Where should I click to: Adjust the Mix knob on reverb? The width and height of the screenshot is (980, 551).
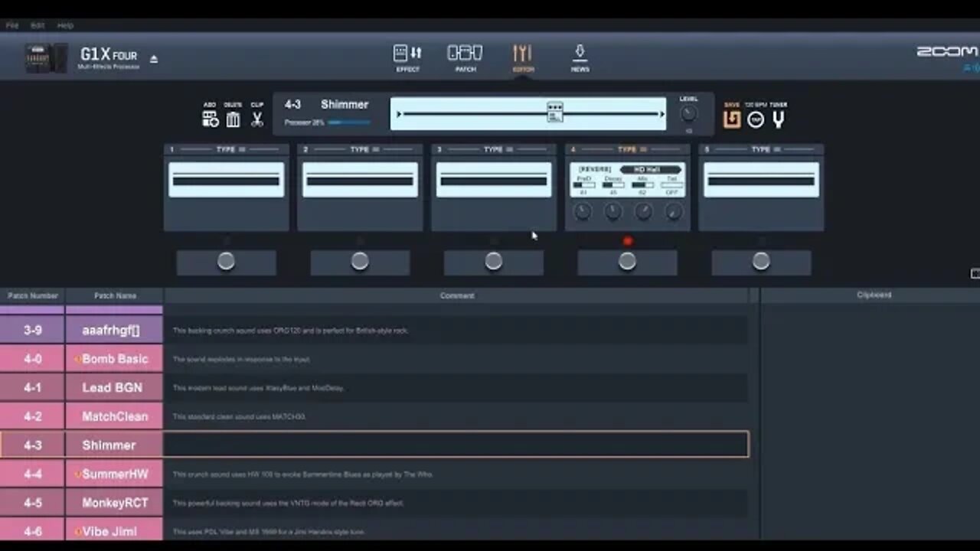coord(643,212)
